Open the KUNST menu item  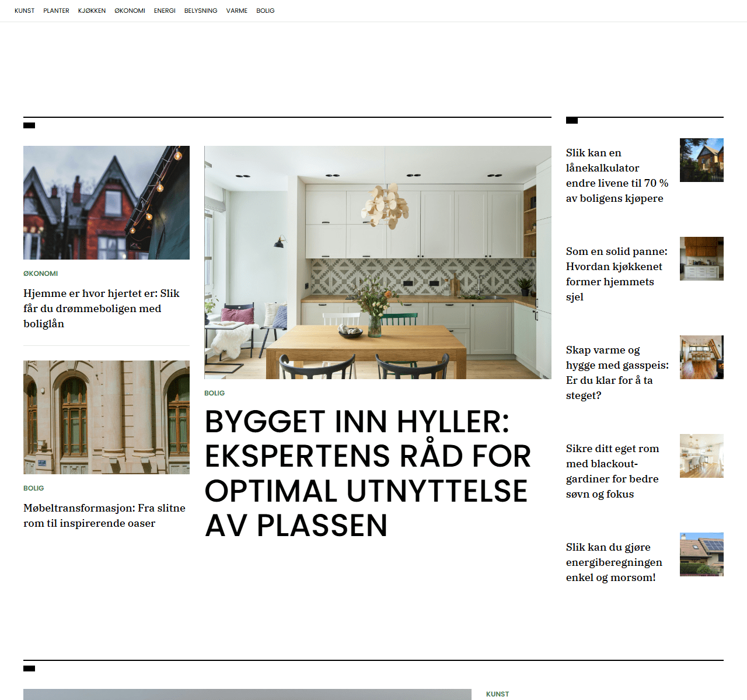(25, 10)
